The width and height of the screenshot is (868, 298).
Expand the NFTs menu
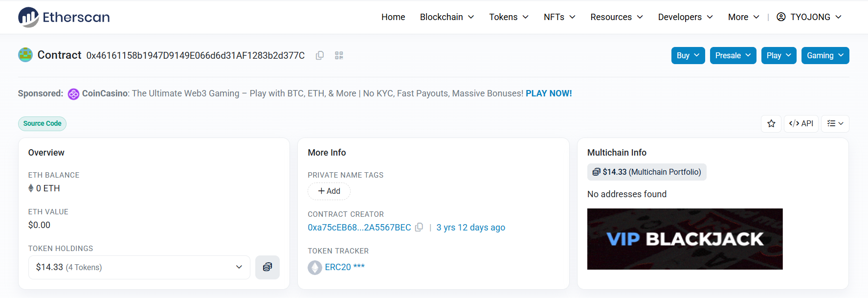[559, 17]
